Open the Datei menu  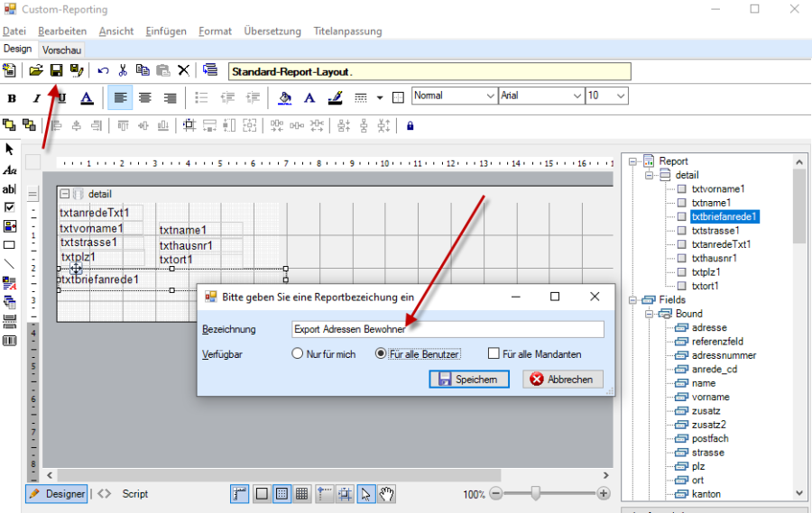(14, 31)
